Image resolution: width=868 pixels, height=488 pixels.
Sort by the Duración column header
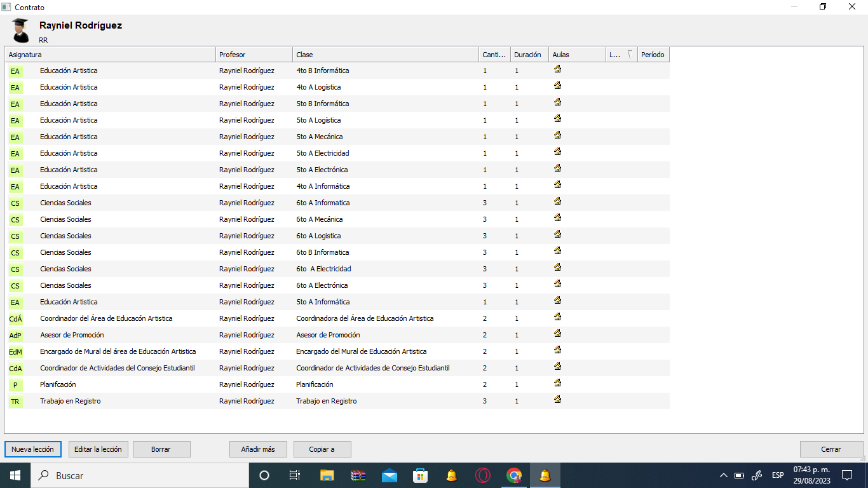pyautogui.click(x=529, y=55)
